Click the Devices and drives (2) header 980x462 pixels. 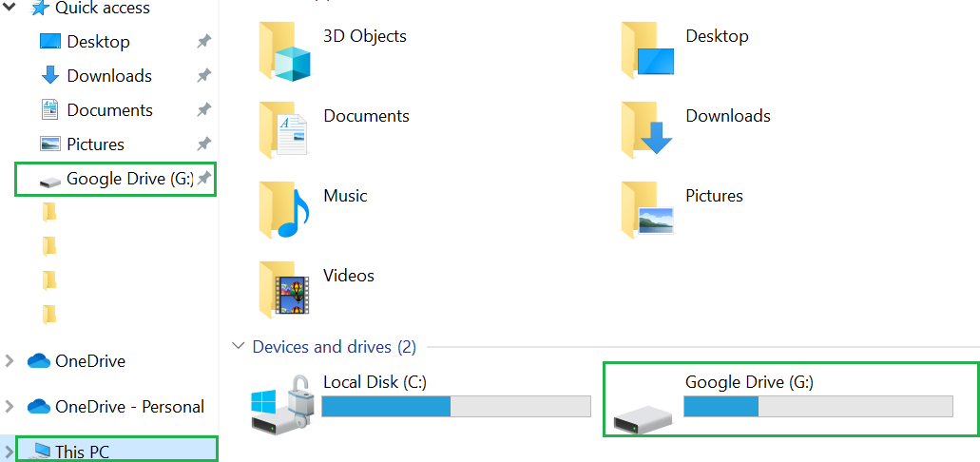334,346
